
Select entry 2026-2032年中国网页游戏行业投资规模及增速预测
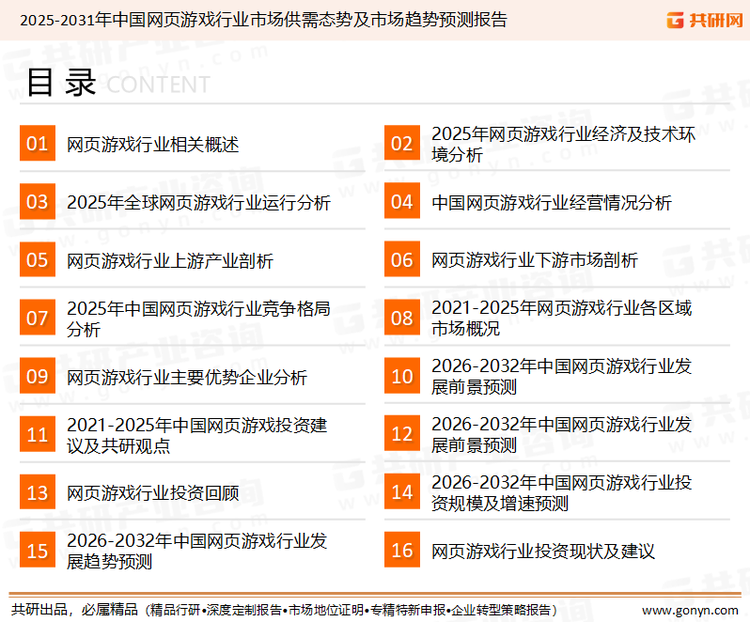pos(562,492)
